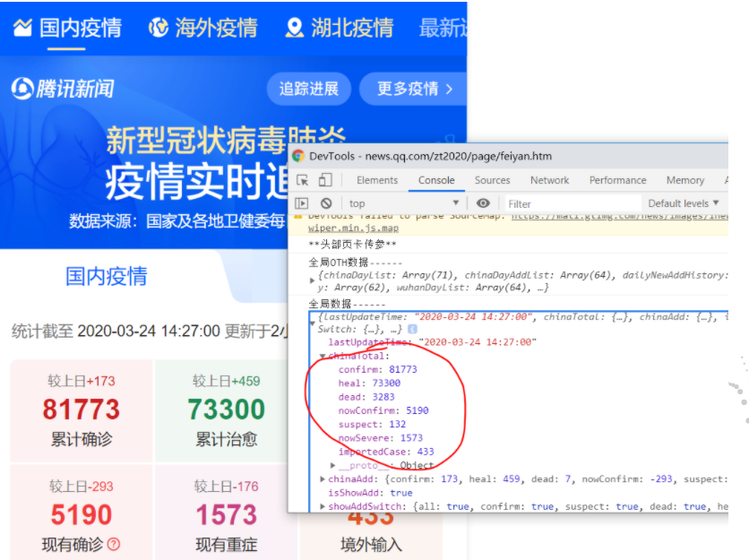Image resolution: width=749 pixels, height=560 pixels.
Task: Click the location pin icon beside 湖北疫情
Action: [294, 28]
